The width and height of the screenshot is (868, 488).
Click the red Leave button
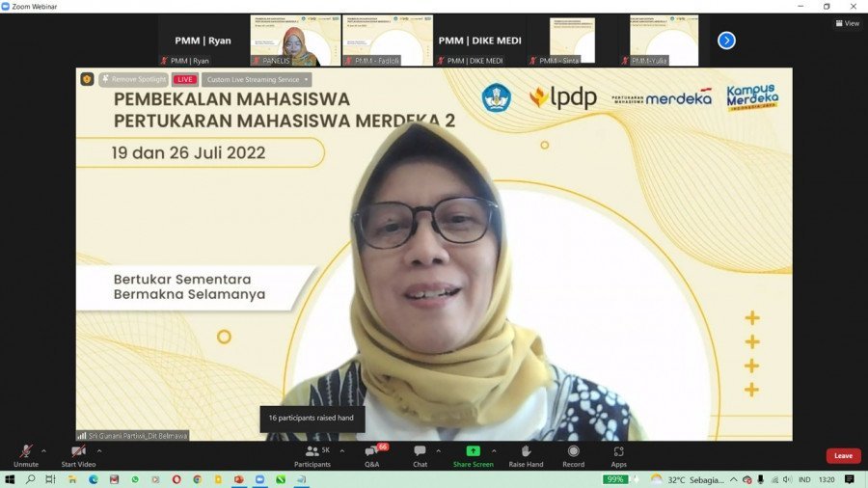(843, 455)
